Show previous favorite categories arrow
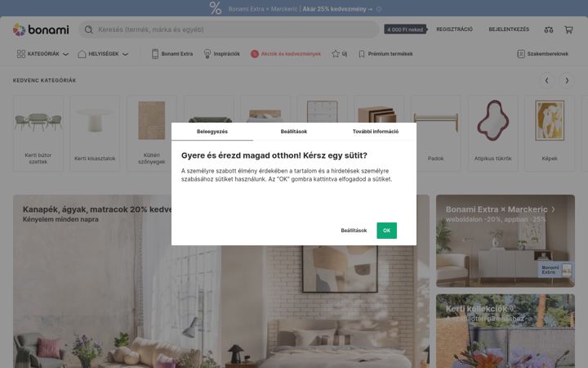Viewport: 588px width, 368px height. coord(546,80)
